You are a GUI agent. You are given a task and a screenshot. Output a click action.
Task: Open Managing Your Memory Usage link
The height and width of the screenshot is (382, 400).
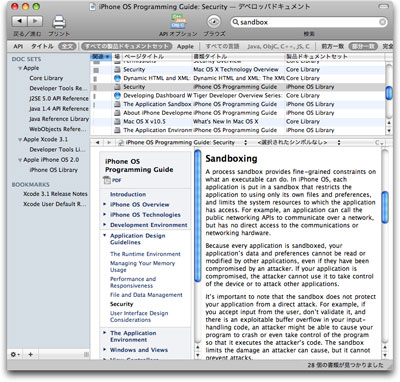pos(143,266)
